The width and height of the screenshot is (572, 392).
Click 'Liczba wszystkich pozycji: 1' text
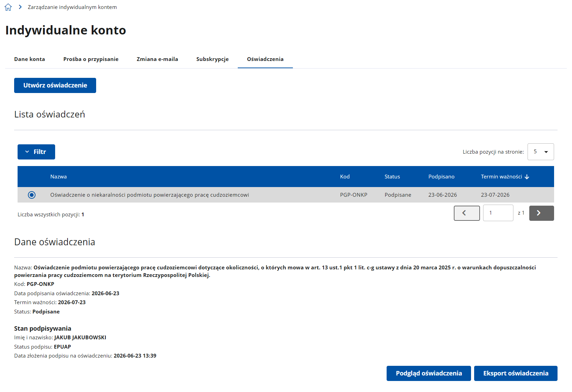(51, 215)
